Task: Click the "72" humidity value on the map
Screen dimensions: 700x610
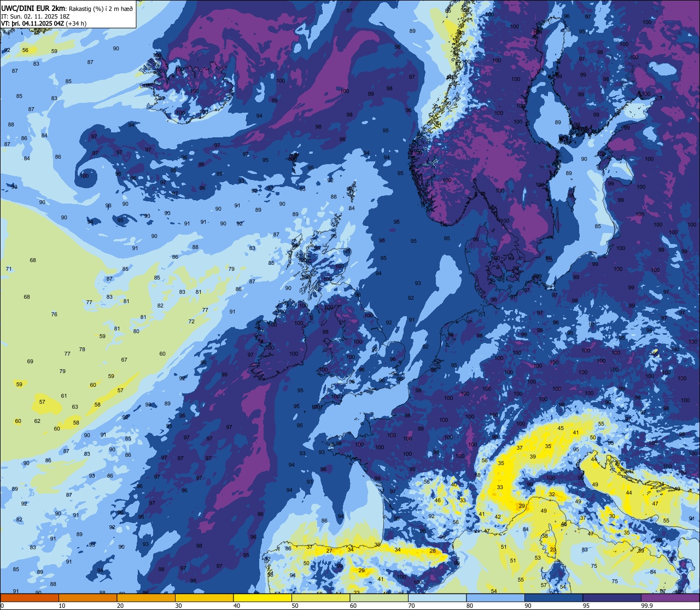Action: [x=191, y=321]
